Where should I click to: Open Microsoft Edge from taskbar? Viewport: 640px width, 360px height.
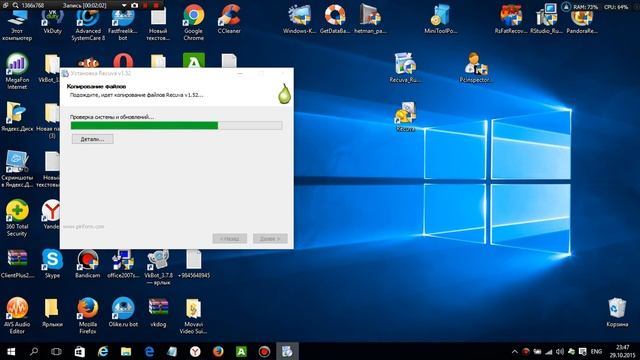(x=149, y=351)
